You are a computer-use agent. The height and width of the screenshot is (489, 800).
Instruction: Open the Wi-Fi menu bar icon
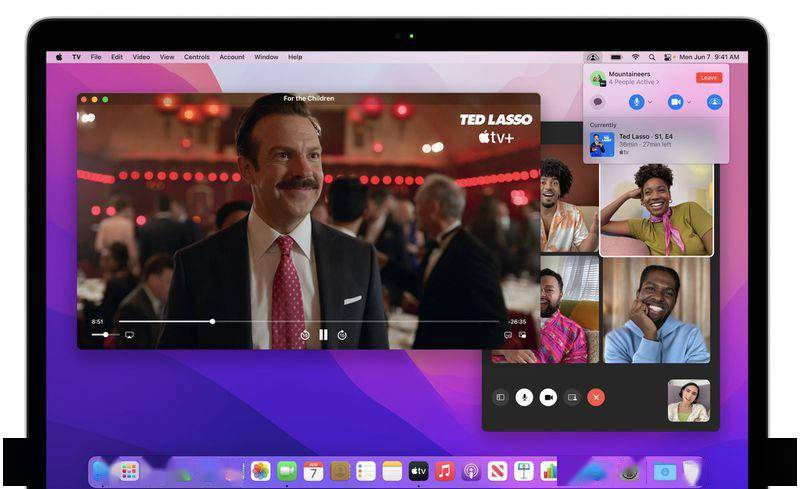635,57
